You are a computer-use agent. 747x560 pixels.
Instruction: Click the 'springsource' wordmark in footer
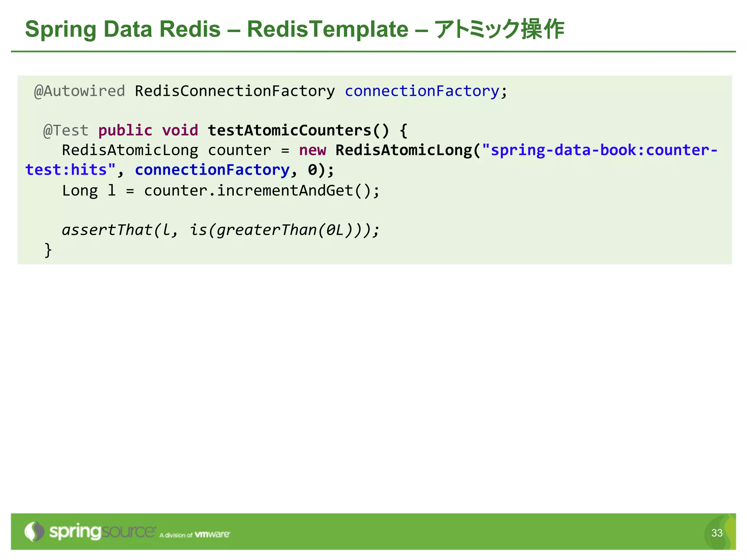coord(102,532)
